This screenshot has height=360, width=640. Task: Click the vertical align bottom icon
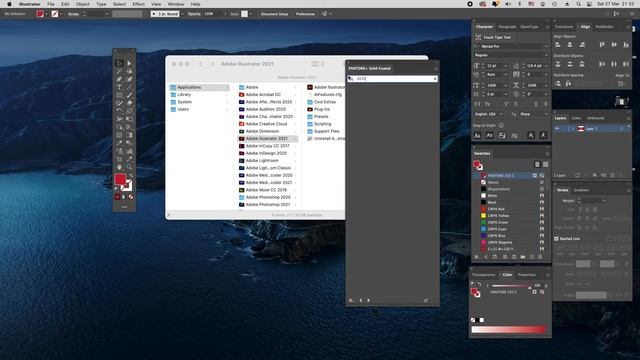(x=626, y=44)
